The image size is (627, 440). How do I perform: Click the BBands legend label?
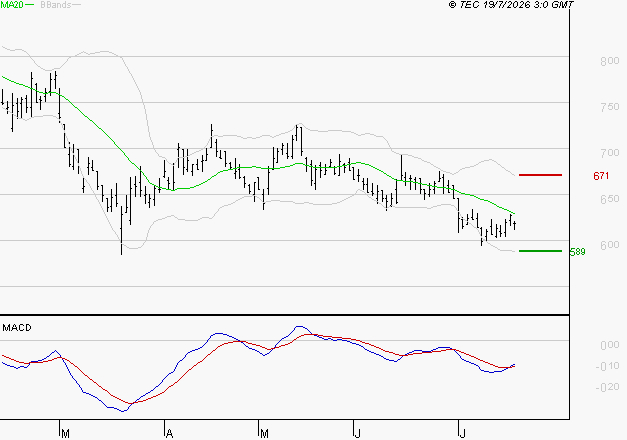point(55,5)
